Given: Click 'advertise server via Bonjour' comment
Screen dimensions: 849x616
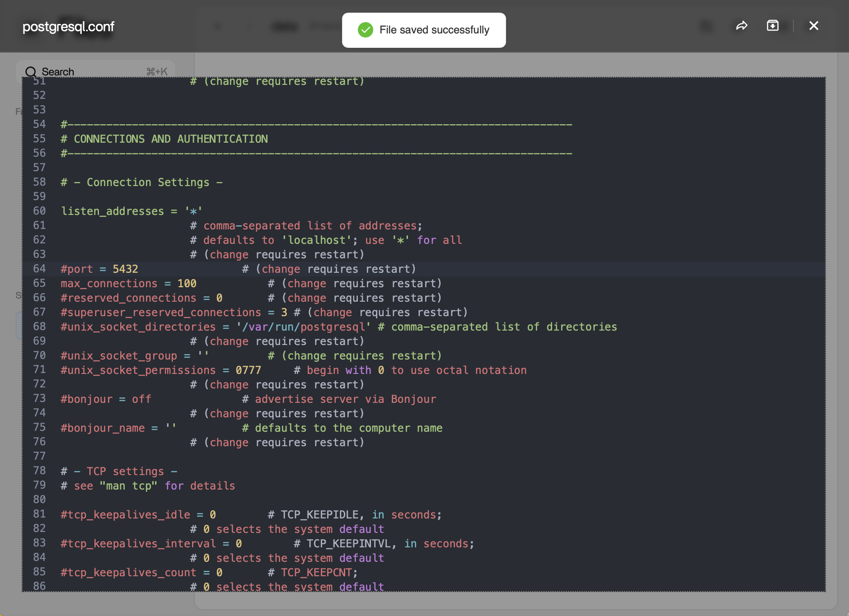Looking at the screenshot, I should click(x=339, y=399).
